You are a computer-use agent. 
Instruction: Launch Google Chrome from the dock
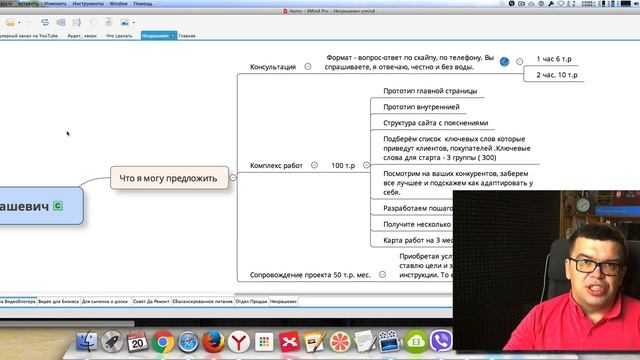coord(162,342)
